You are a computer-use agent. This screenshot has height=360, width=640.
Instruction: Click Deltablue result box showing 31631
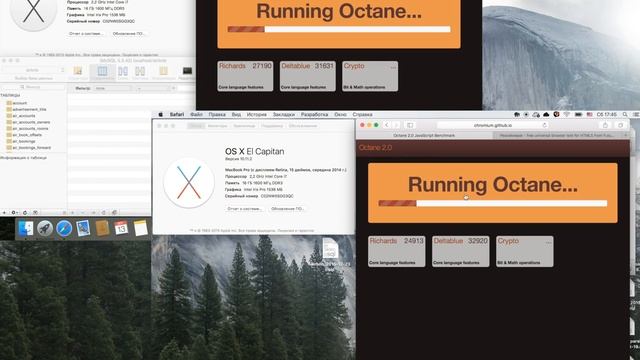tap(308, 76)
